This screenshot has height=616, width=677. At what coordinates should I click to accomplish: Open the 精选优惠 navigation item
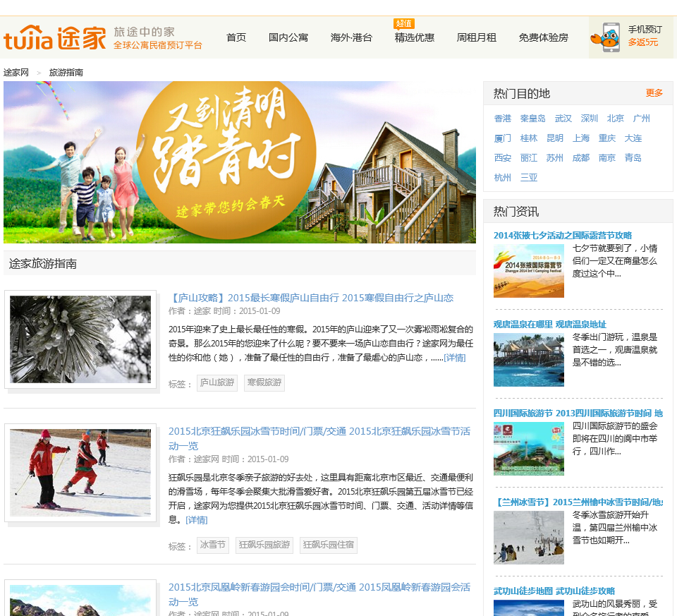pyautogui.click(x=415, y=37)
